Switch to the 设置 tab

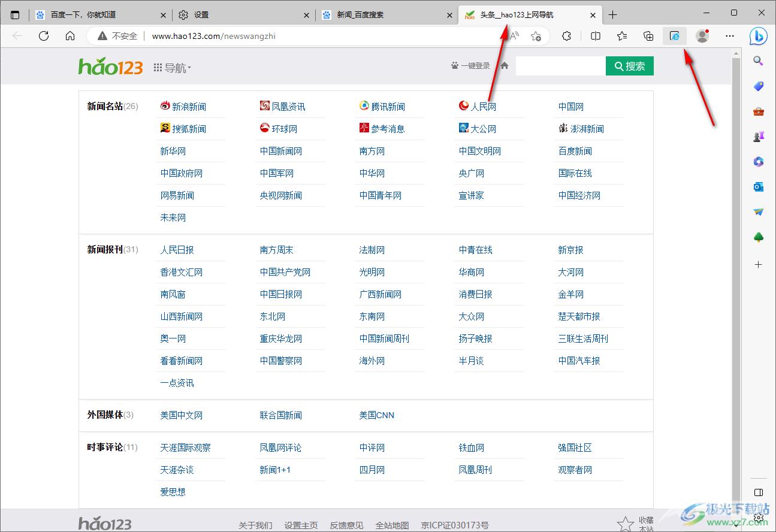[x=243, y=15]
